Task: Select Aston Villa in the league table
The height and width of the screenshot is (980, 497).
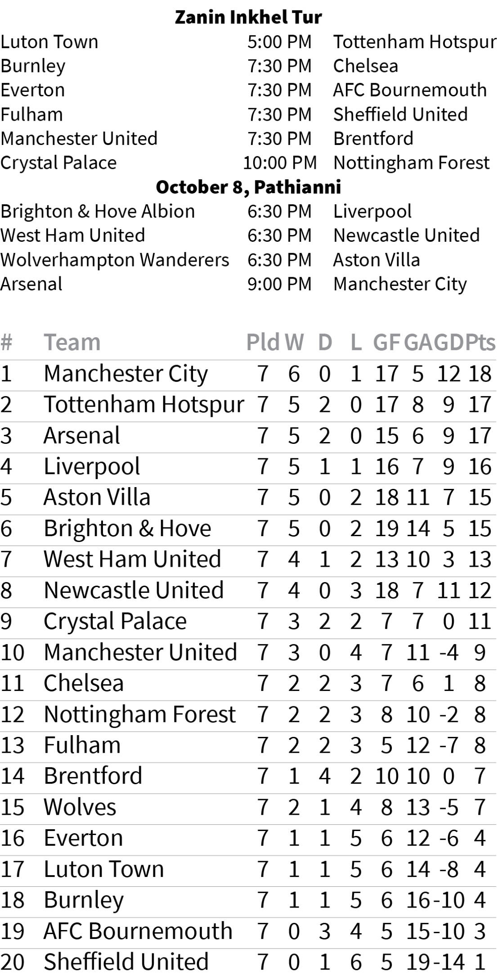Action: pyautogui.click(x=97, y=498)
